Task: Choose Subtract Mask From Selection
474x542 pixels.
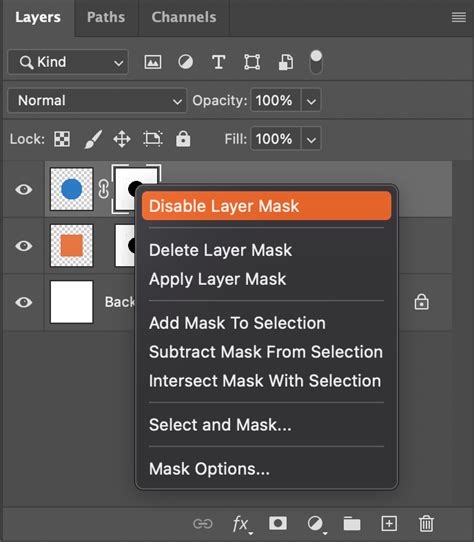Action: [266, 352]
